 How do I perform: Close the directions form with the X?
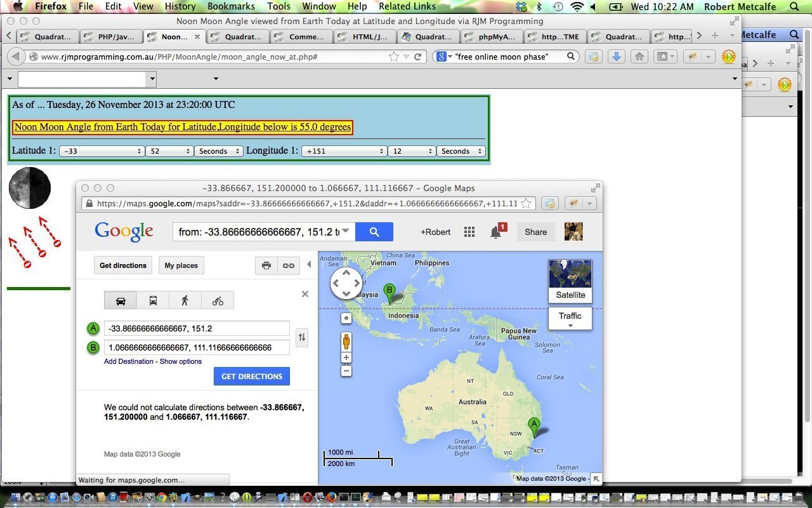[305, 294]
